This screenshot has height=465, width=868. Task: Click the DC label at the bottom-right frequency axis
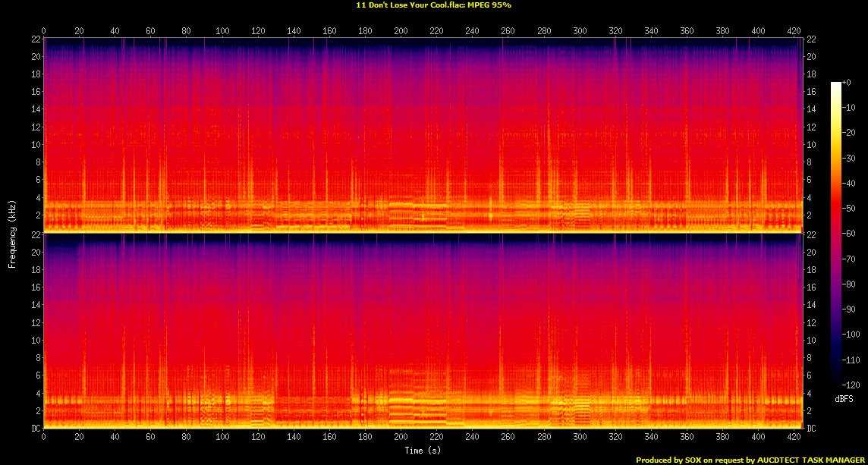[811, 428]
